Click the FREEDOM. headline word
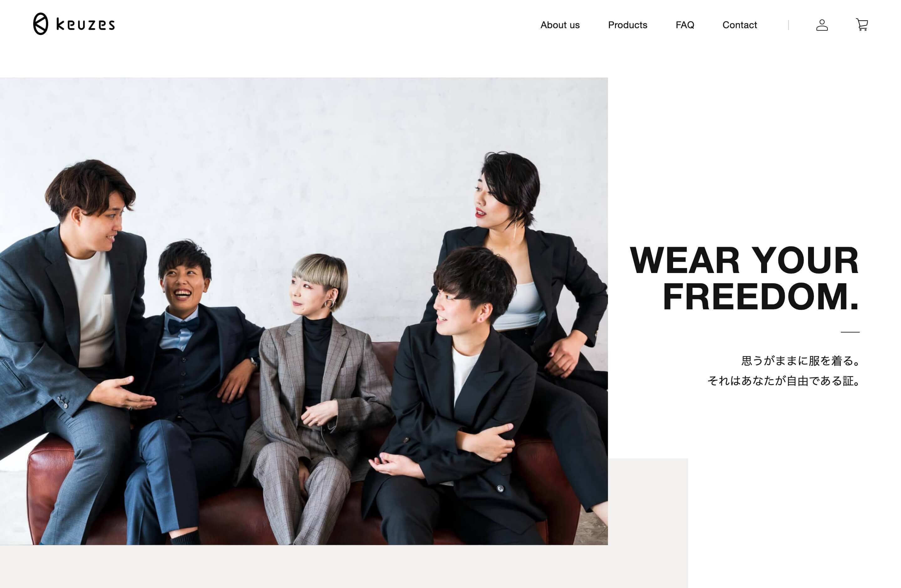The image size is (901, 588). (x=761, y=297)
